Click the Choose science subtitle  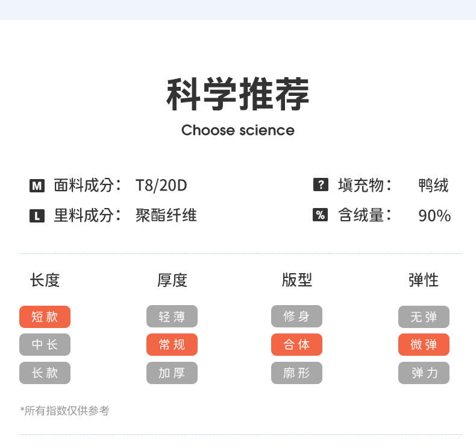[238, 130]
